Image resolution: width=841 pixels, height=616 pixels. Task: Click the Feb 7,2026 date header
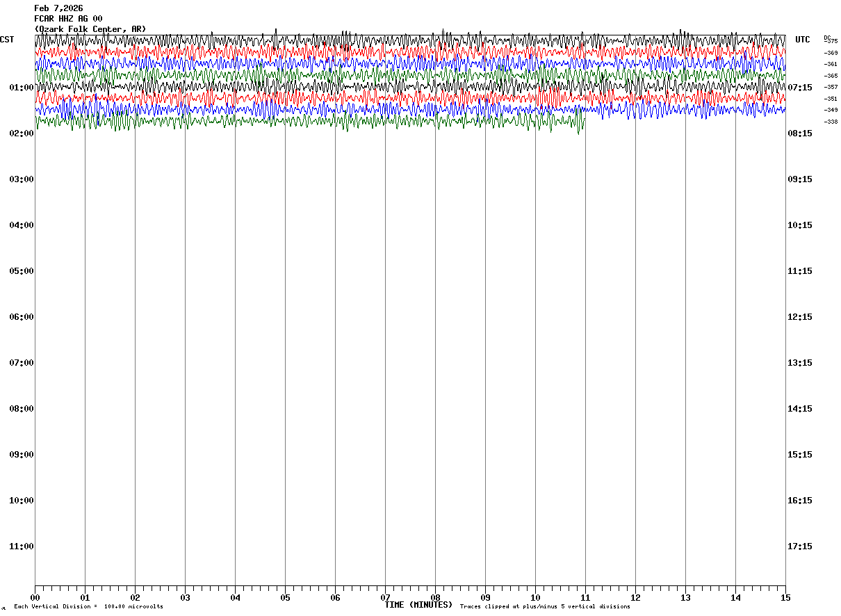point(58,8)
